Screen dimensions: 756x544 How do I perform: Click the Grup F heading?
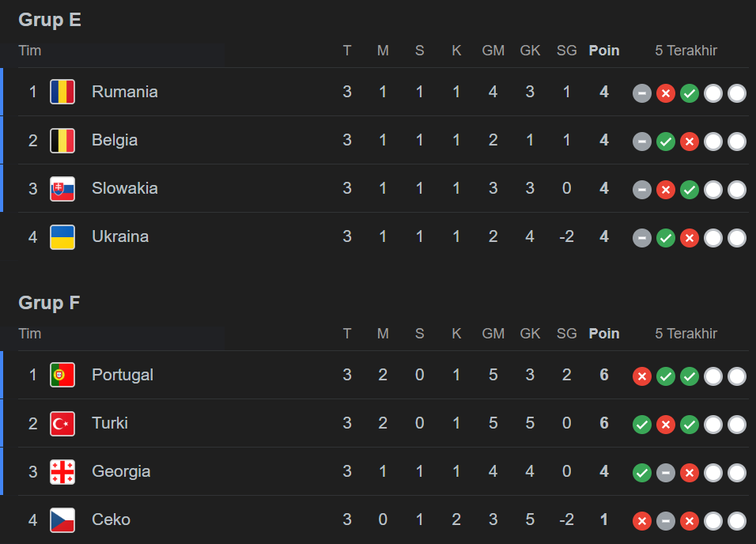pos(49,303)
